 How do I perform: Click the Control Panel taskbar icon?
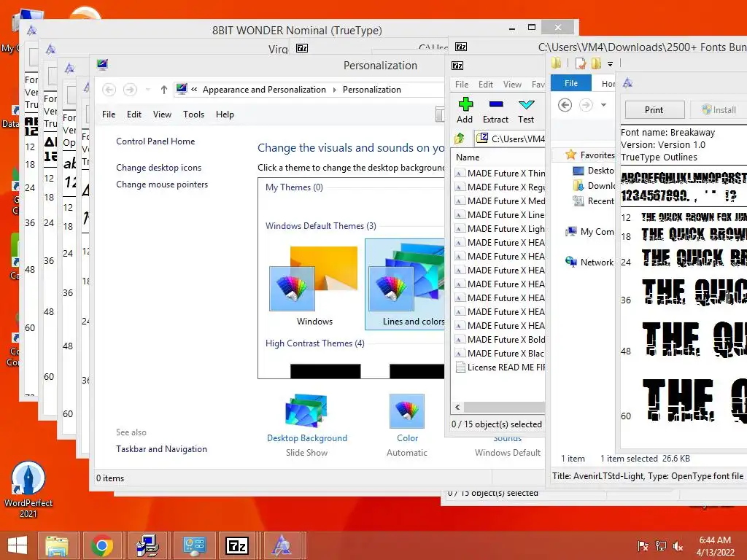tap(193, 545)
